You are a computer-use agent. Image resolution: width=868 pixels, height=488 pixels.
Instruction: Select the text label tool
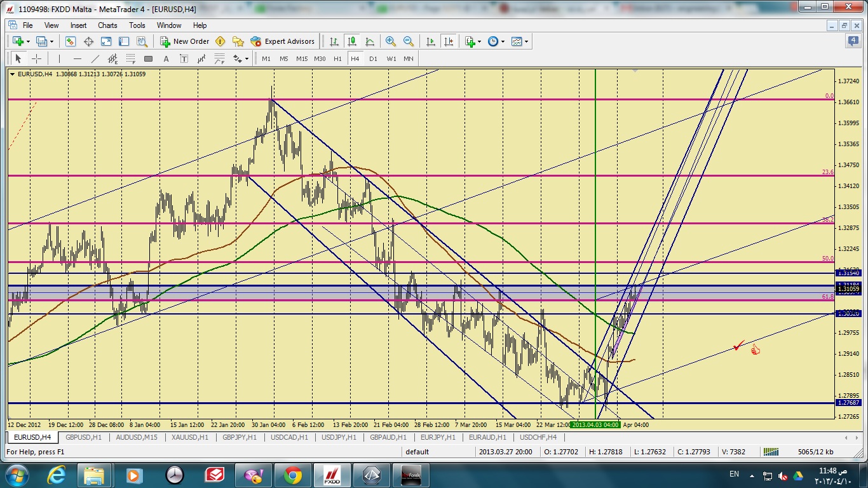click(x=184, y=58)
